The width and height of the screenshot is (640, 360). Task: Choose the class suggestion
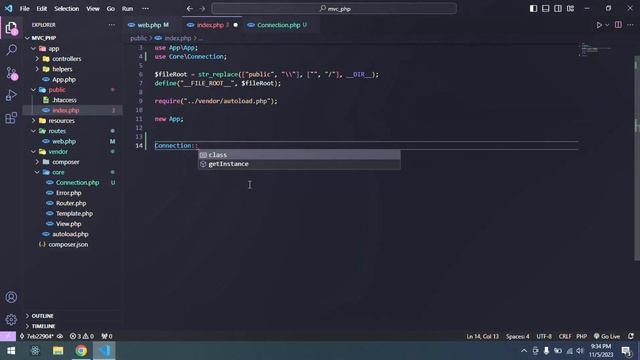(299, 155)
